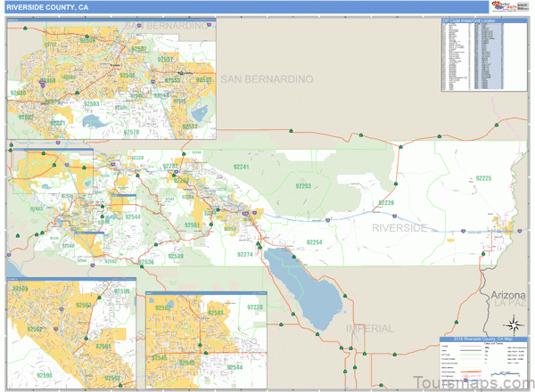Click the Riverside County CA Map legend box

[483, 359]
